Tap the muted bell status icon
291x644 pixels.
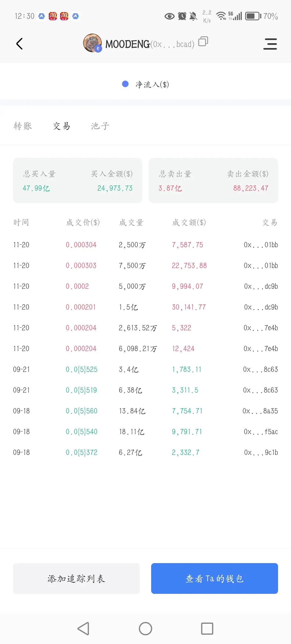(x=193, y=16)
